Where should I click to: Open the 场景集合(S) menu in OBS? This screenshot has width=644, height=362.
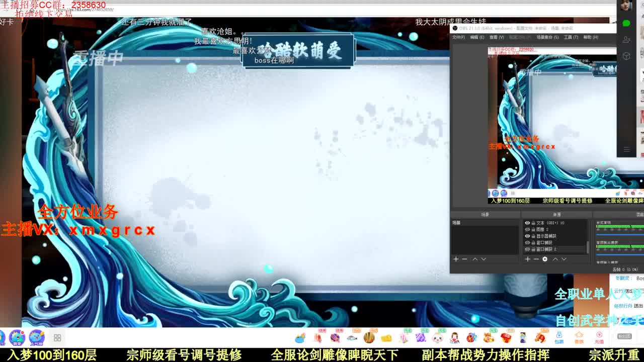click(547, 37)
